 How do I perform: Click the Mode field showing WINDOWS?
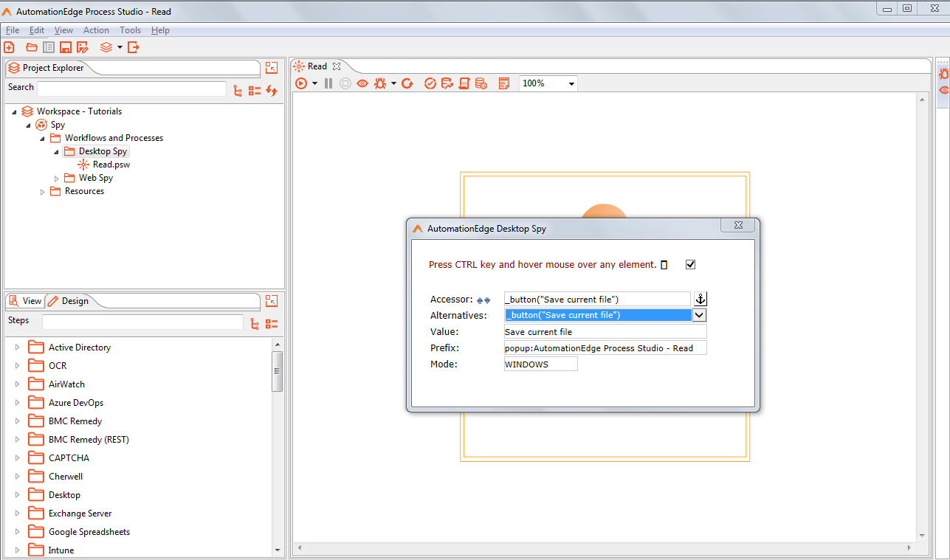click(x=541, y=364)
